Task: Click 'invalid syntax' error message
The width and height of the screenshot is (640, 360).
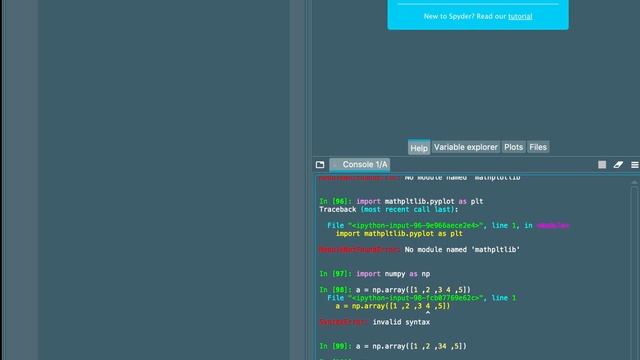Action: point(401,322)
